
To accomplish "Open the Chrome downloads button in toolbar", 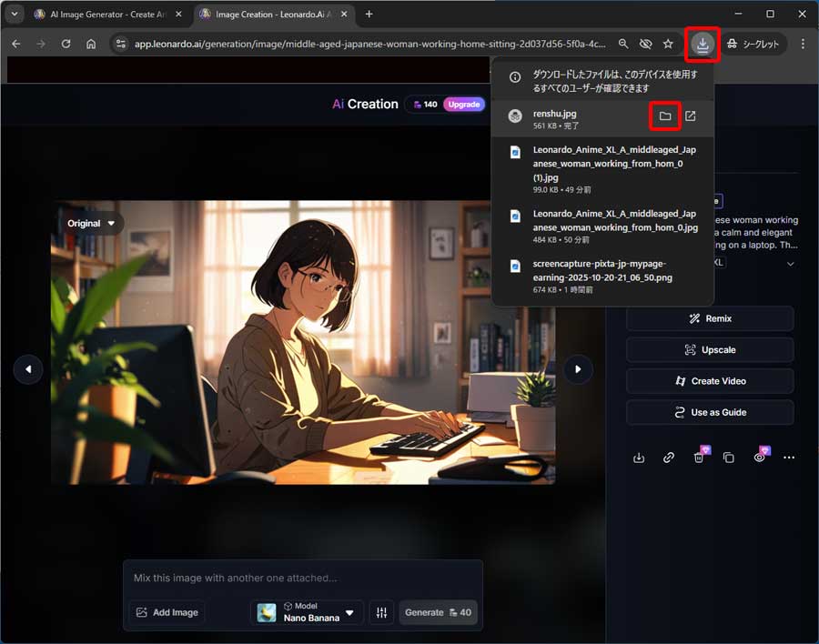I will pos(703,44).
